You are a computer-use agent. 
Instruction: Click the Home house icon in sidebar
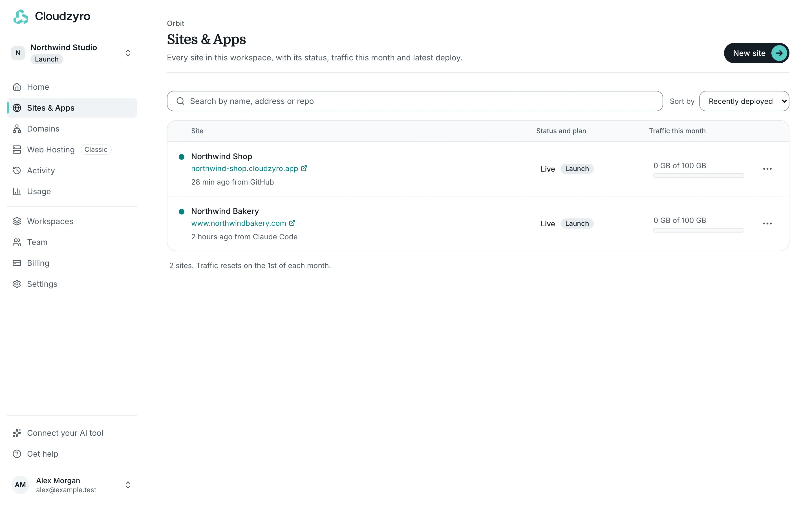[17, 87]
